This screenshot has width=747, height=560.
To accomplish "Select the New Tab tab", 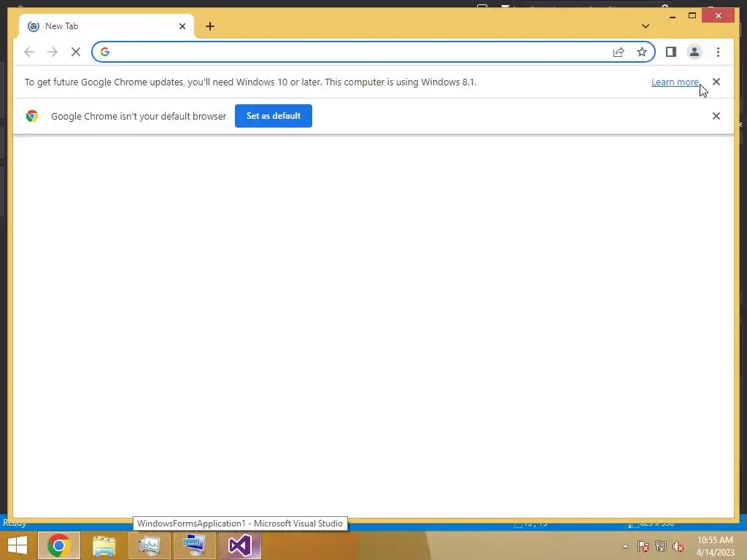I will (x=107, y=26).
